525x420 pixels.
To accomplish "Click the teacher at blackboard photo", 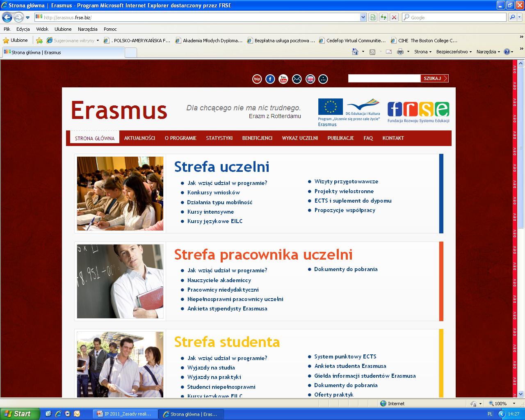I will point(120,281).
